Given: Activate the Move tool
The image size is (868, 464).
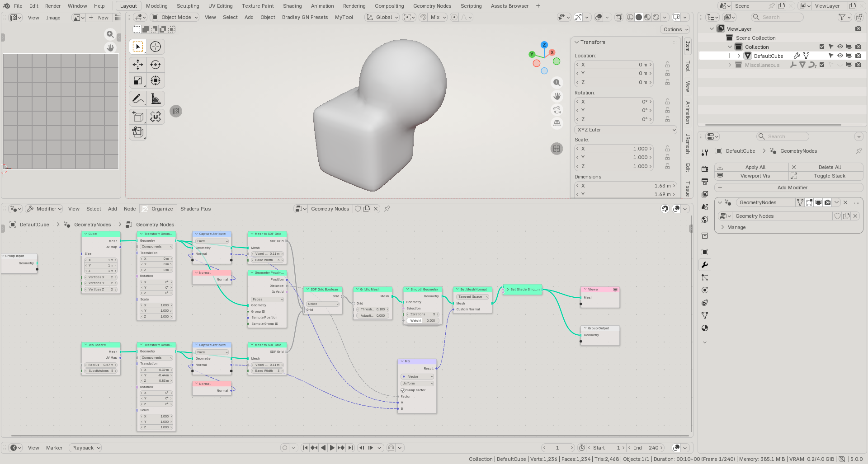Looking at the screenshot, I should coord(138,65).
